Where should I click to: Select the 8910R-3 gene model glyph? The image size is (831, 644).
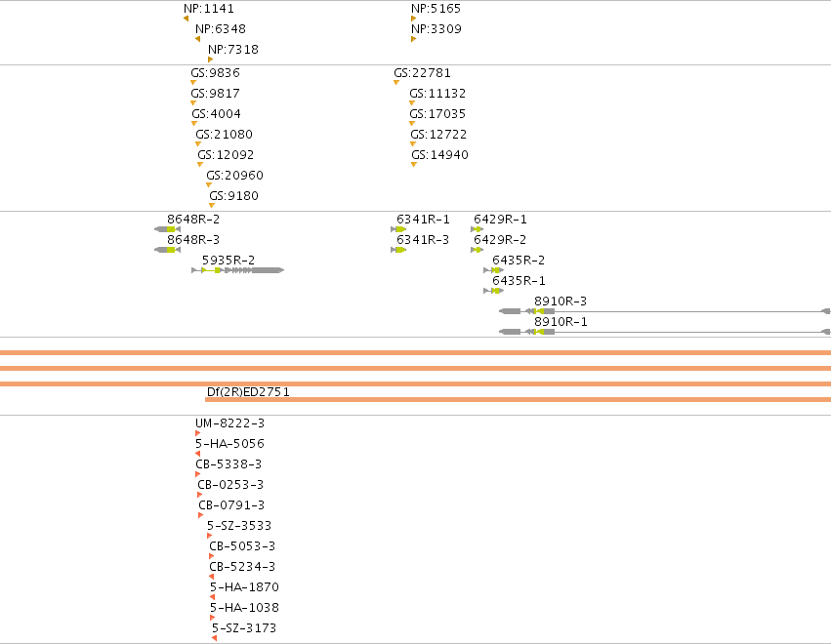click(665, 311)
